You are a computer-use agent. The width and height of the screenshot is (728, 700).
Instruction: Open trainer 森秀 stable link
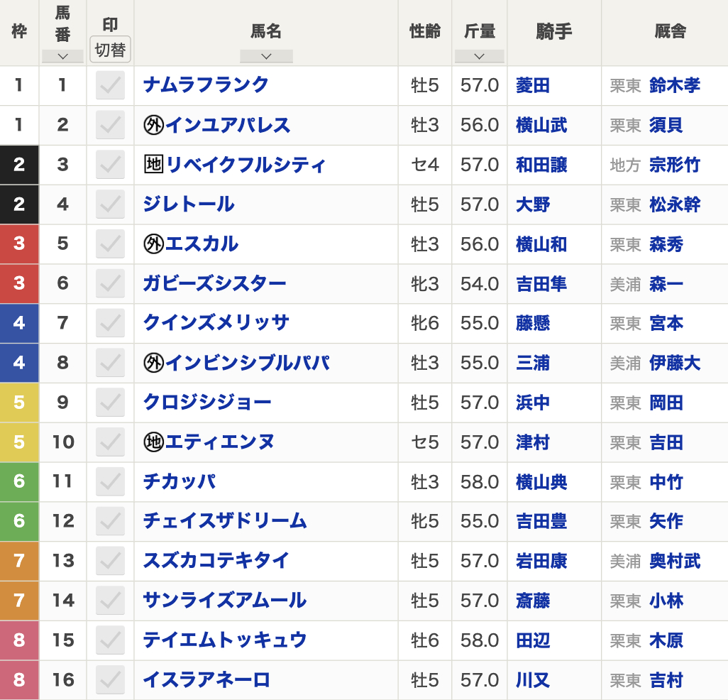(x=666, y=244)
